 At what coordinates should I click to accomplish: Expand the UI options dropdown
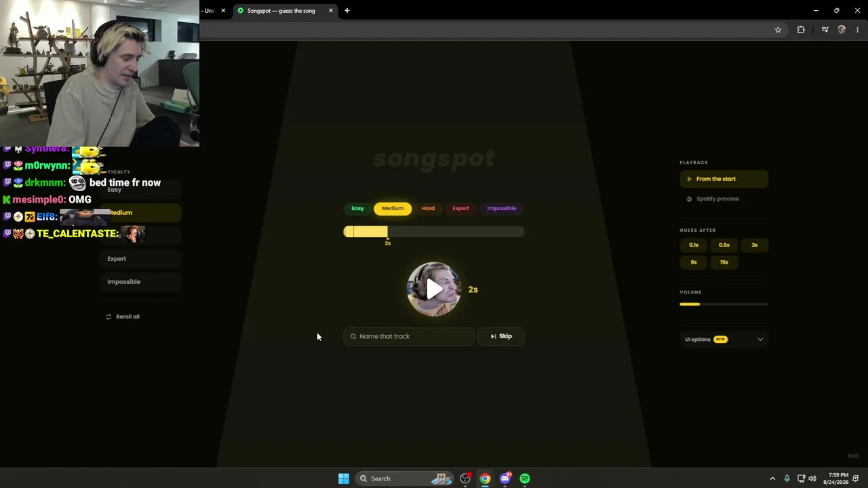[724, 339]
